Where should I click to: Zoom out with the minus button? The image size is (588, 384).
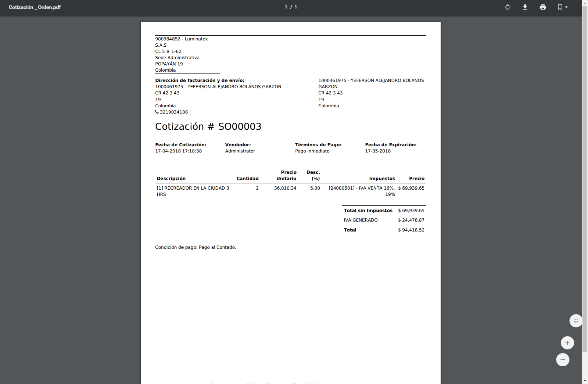pyautogui.click(x=563, y=360)
